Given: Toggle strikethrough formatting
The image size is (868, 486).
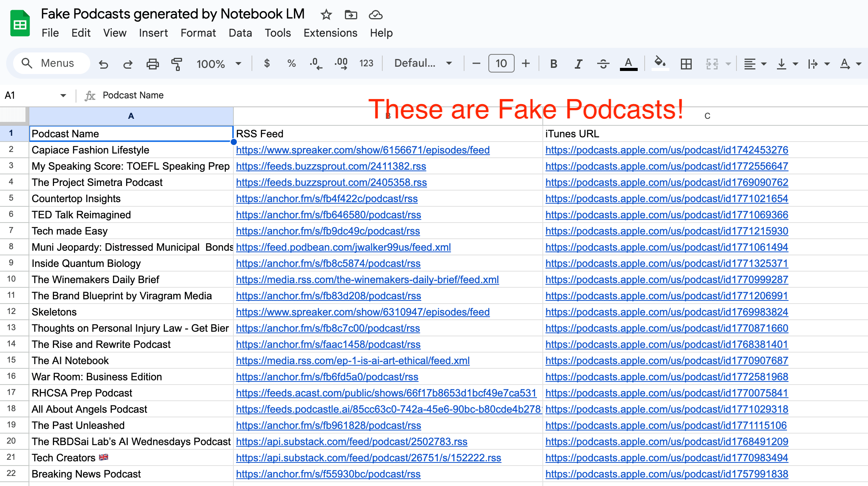Looking at the screenshot, I should pos(603,64).
